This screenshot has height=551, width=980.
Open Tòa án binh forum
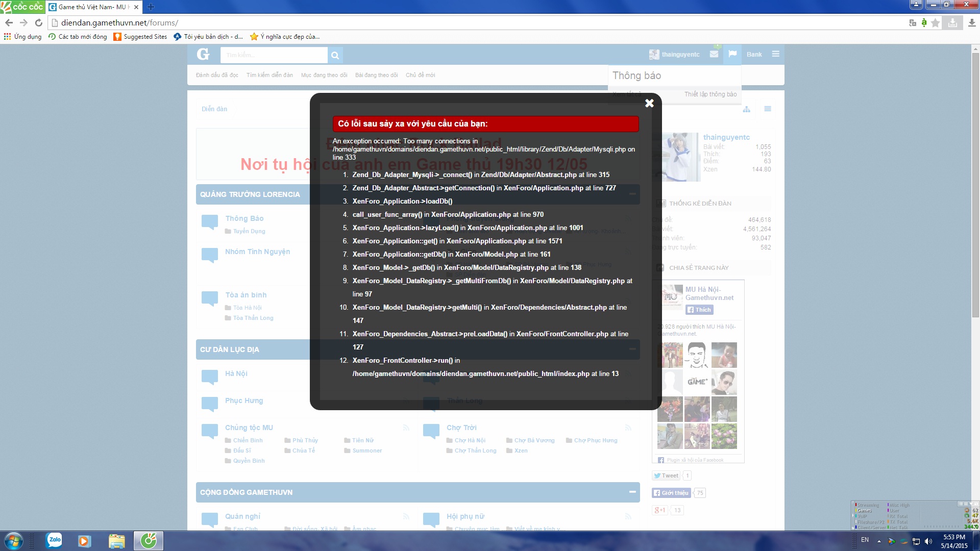point(246,295)
